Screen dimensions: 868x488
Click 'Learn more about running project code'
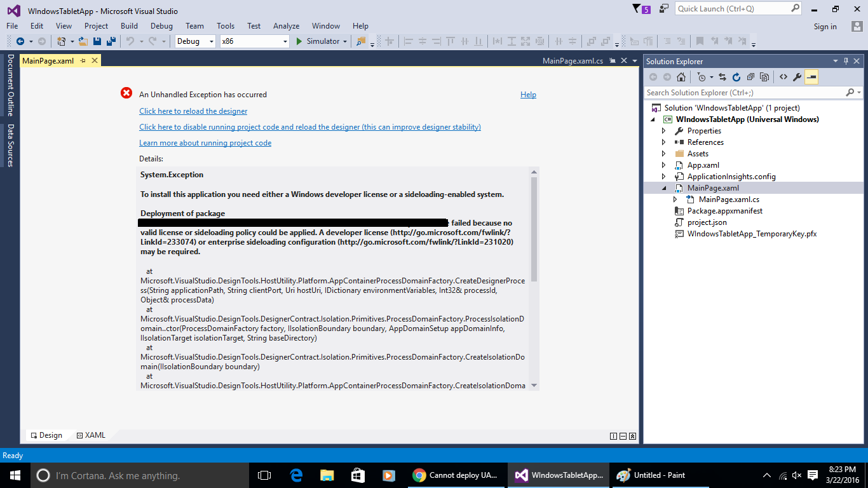click(205, 143)
